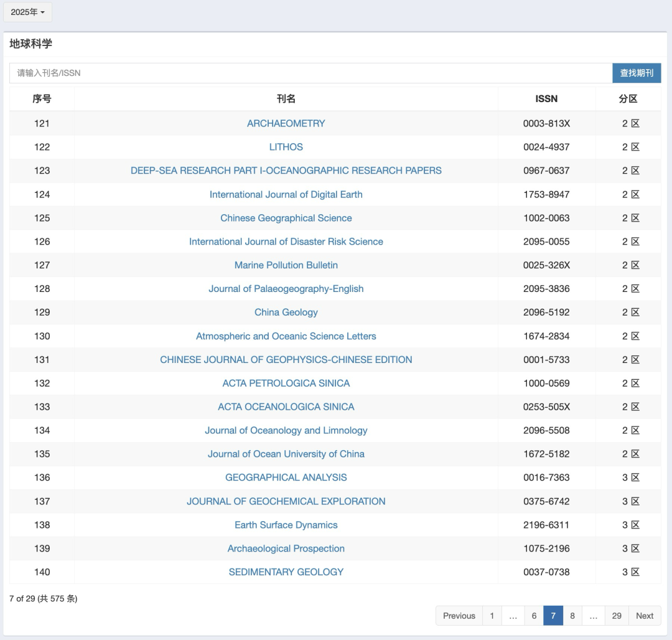Open ACTA PETROLOGICA SINICA link
The width and height of the screenshot is (672, 640).
[x=286, y=384]
